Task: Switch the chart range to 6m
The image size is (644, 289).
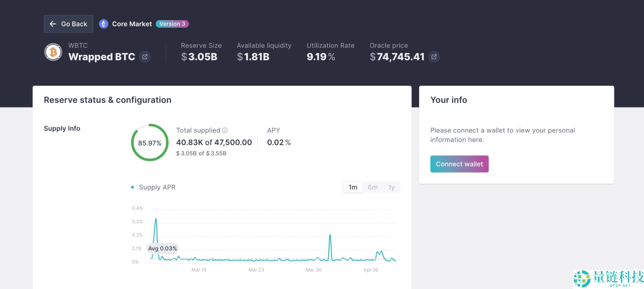Action: pyautogui.click(x=372, y=187)
